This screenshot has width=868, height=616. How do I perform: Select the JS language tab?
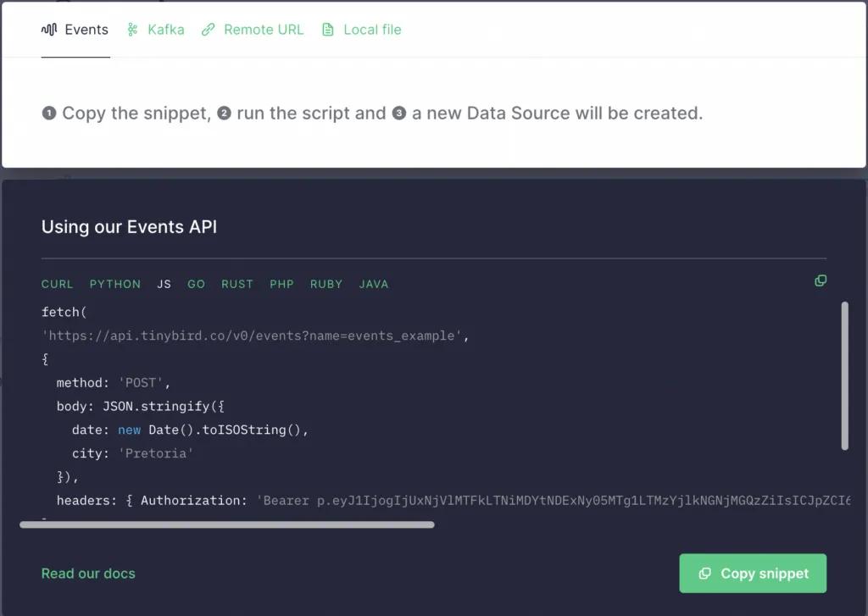164,285
